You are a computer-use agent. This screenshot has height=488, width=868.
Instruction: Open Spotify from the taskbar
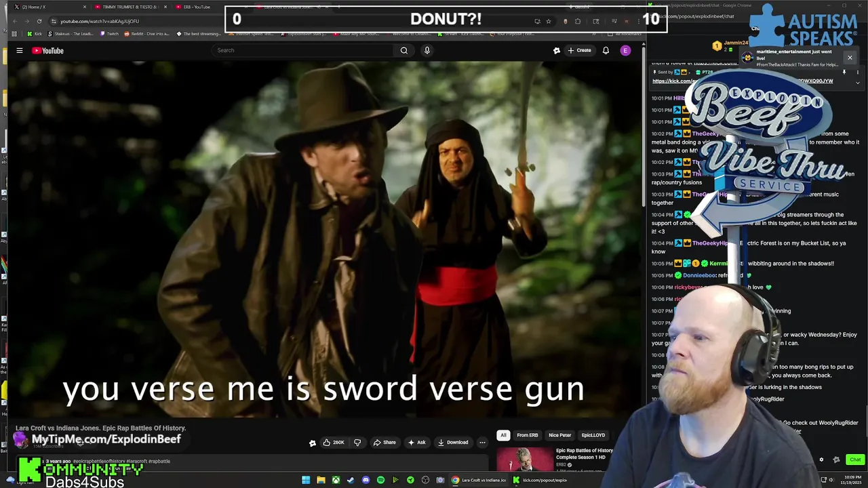(380, 480)
